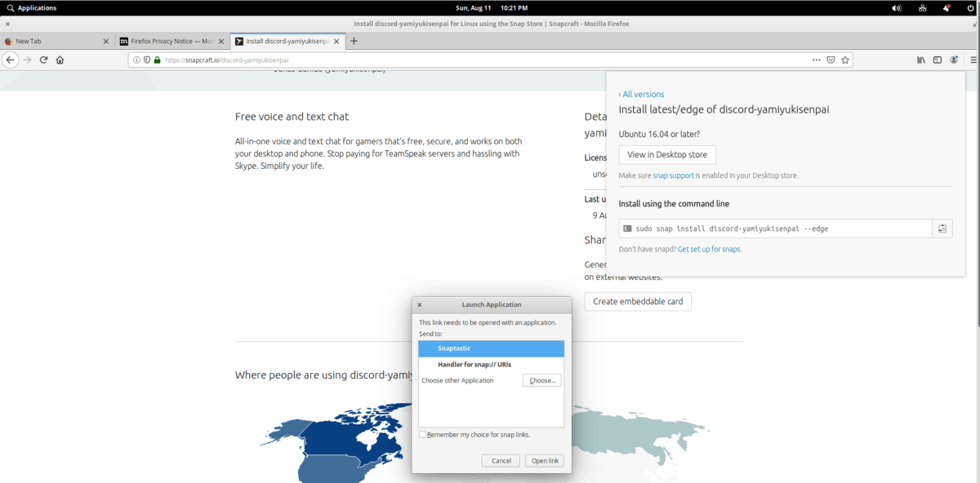This screenshot has width=980, height=483.
Task: Select Snaptastic in the Send to list
Action: 492,348
